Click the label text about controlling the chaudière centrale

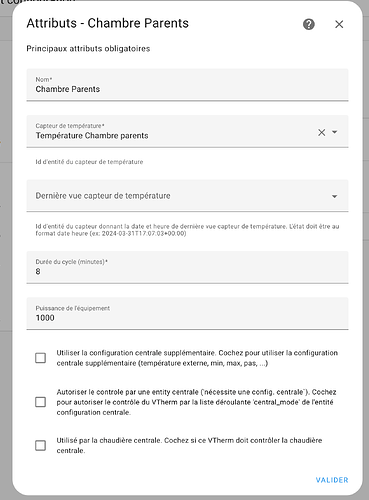coord(189,445)
